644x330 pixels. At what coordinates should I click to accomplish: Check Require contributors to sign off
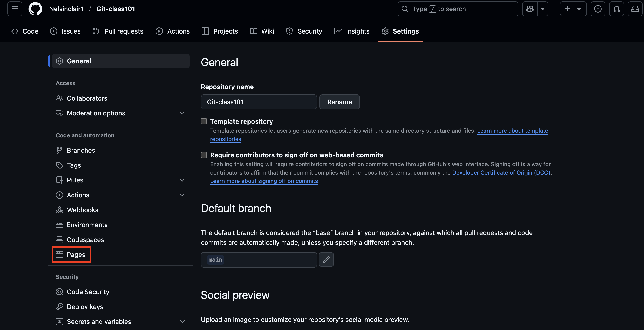click(204, 155)
